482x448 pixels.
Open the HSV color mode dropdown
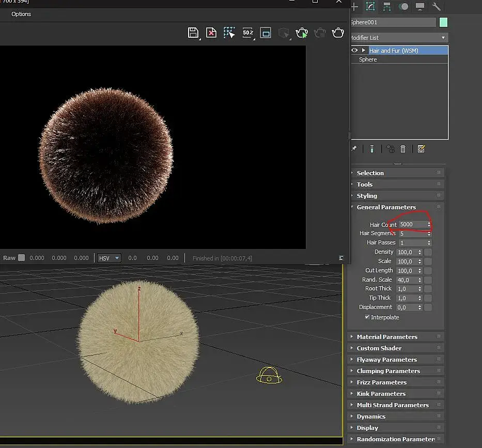point(110,258)
